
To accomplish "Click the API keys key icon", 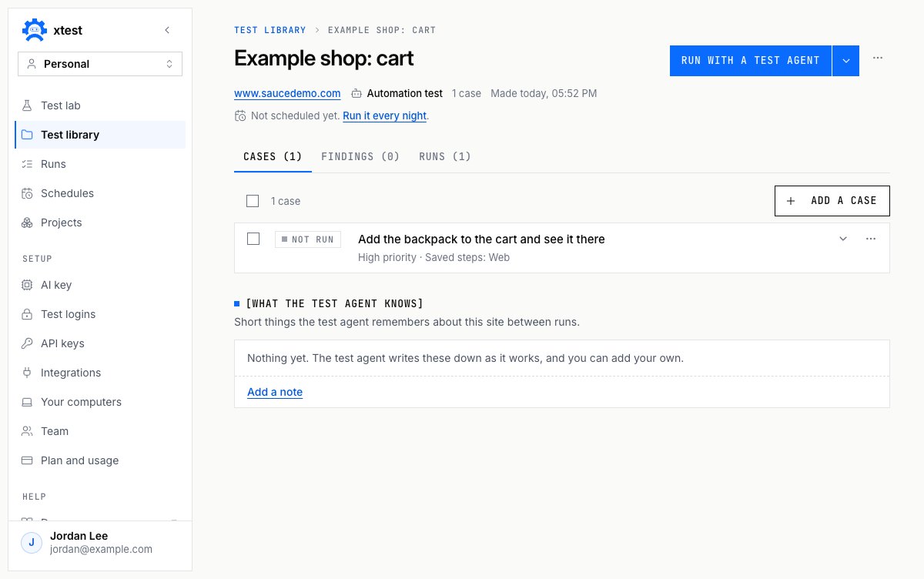I will coord(27,343).
